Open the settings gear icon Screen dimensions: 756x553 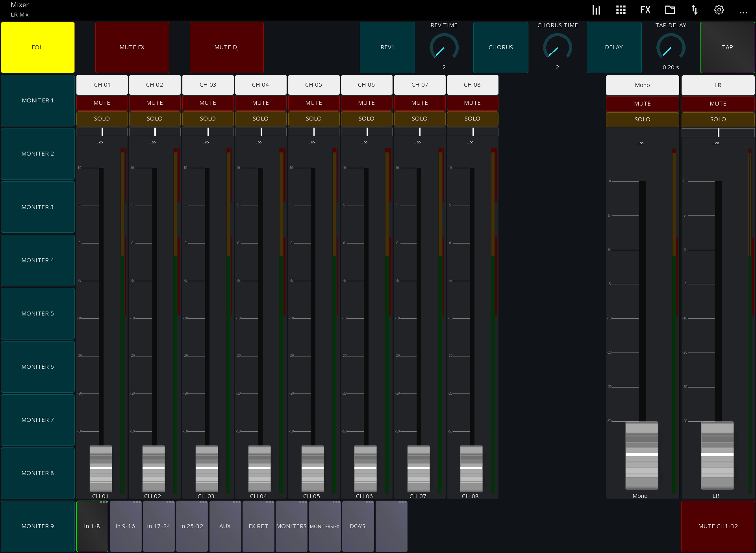(719, 9)
